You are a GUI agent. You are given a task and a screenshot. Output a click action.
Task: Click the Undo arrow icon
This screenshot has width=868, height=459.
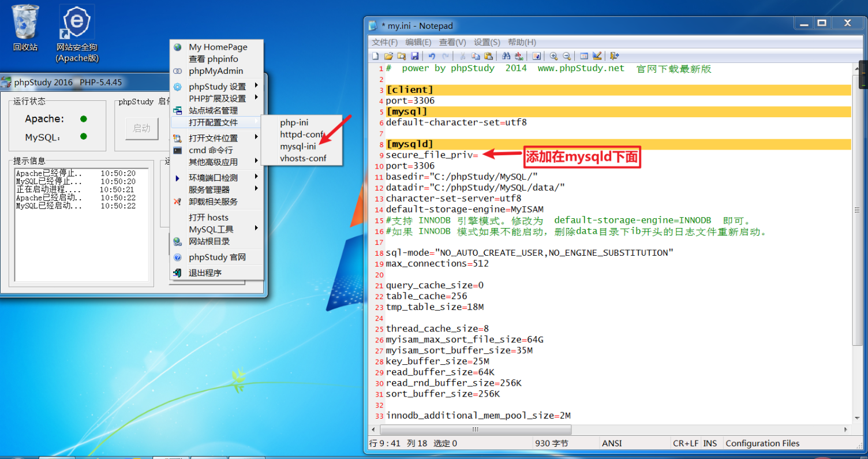432,56
